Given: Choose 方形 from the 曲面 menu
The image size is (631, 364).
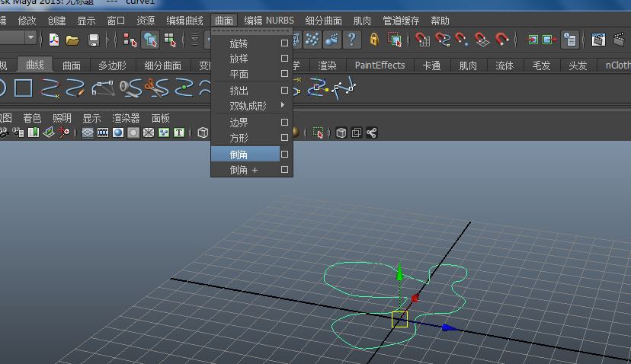Looking at the screenshot, I should pyautogui.click(x=245, y=138).
